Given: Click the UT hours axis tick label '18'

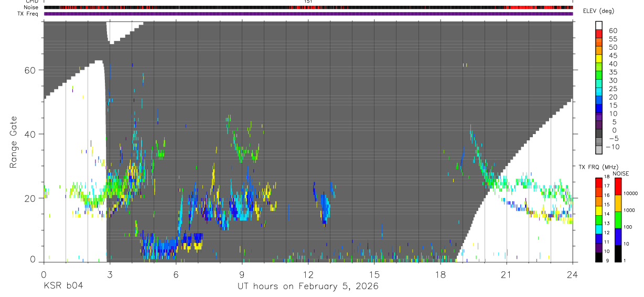Looking at the screenshot, I should point(440,274).
